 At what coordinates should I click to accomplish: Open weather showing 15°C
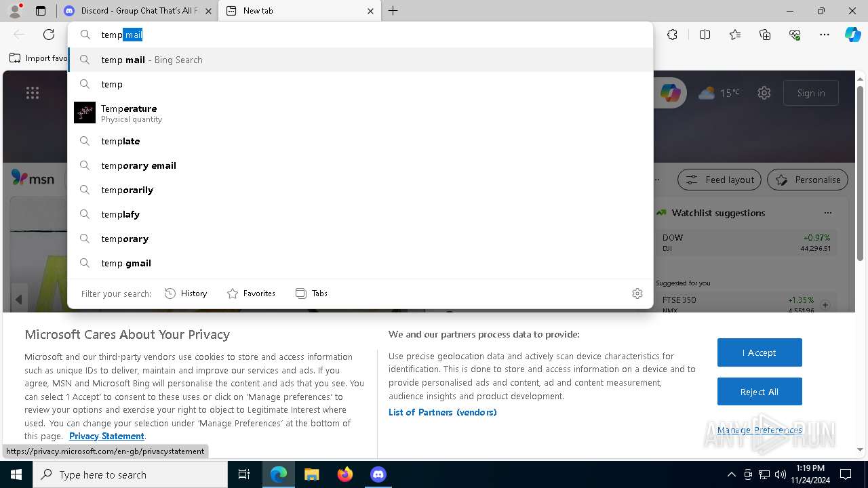(x=719, y=93)
